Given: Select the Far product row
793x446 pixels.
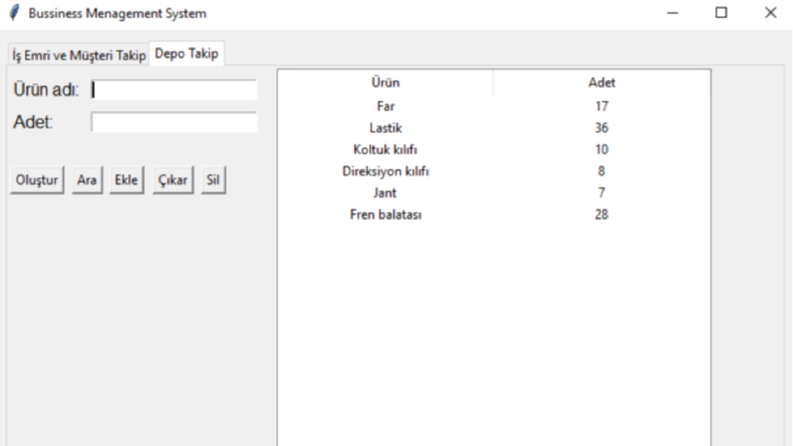Looking at the screenshot, I should [494, 106].
